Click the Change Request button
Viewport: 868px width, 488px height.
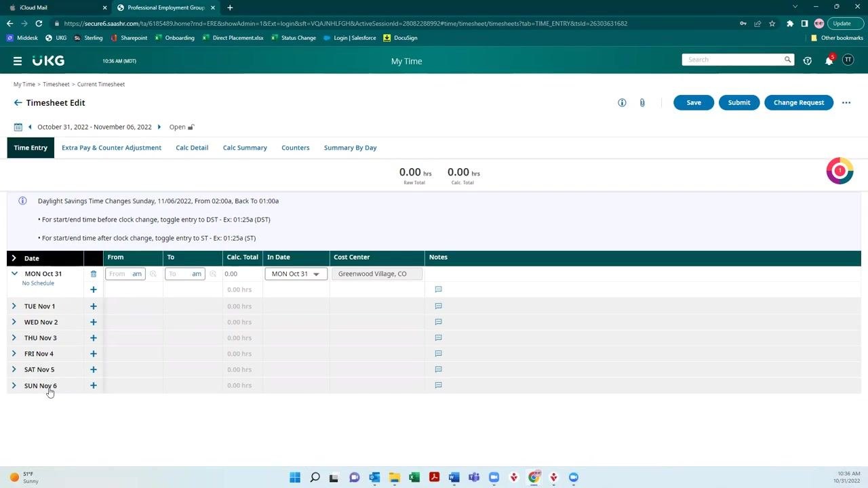[799, 102]
